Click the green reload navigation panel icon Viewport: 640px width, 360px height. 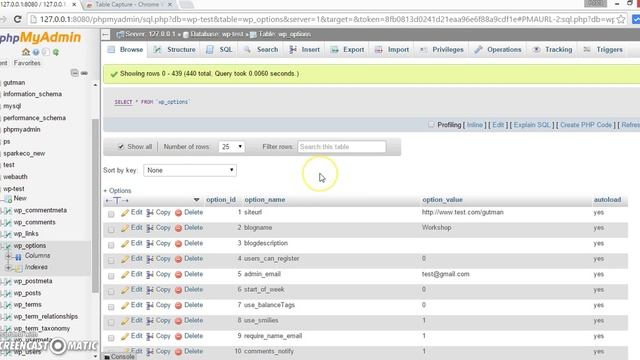(56, 52)
